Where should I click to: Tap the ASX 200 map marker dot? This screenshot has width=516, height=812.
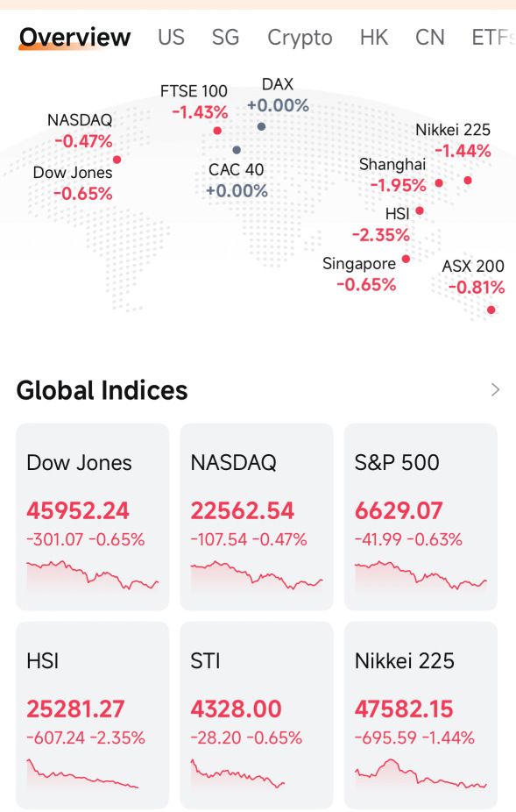point(491,310)
